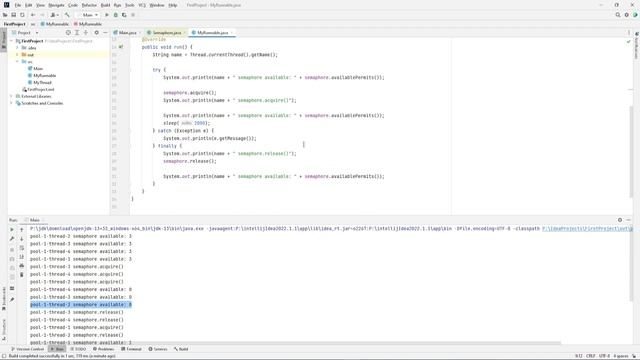Image resolution: width=640 pixels, height=360 pixels.
Task: Open the Project view selector dropdown
Action: pos(25,32)
